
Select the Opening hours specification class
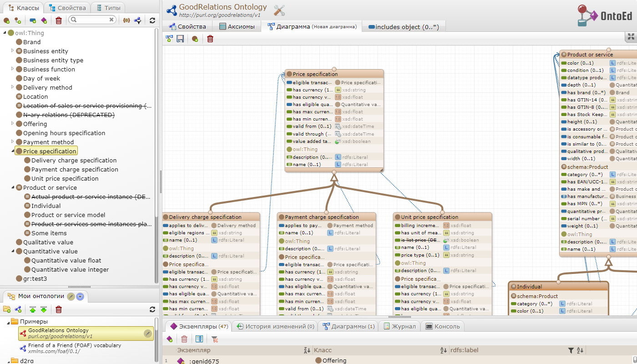click(64, 133)
